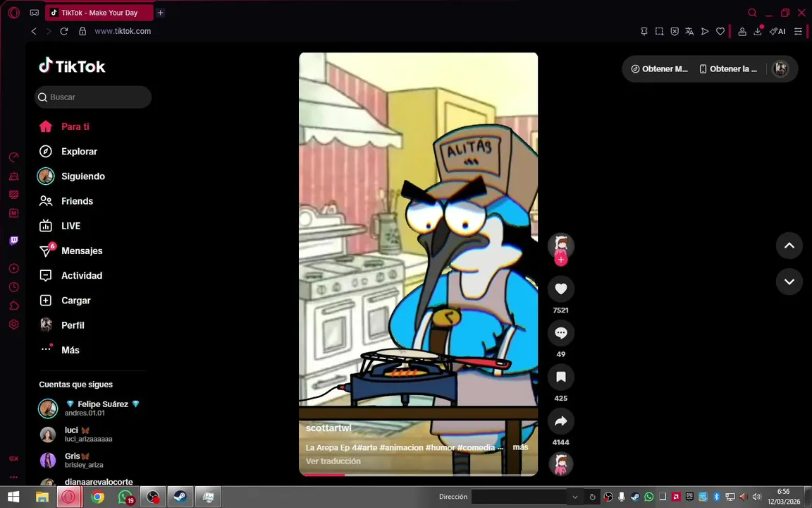Open scottartwl creator profile link
812x508 pixels.
pos(328,428)
